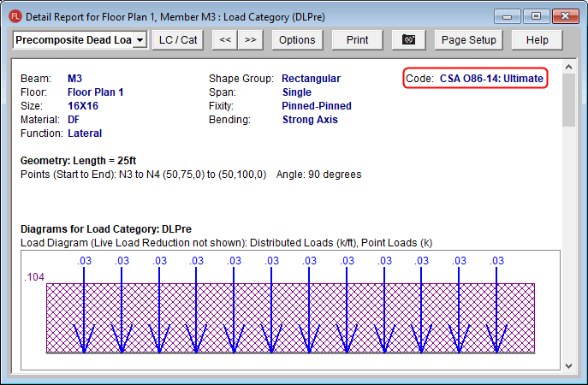Open the Precomposite Dead Load dropdown
This screenshot has width=588, height=385.
click(140, 39)
